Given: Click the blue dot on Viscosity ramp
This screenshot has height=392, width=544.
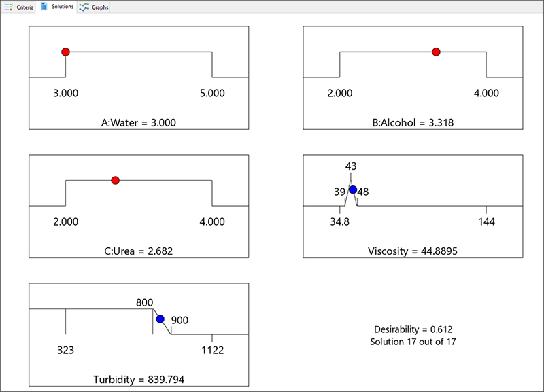Looking at the screenshot, I should [x=352, y=190].
